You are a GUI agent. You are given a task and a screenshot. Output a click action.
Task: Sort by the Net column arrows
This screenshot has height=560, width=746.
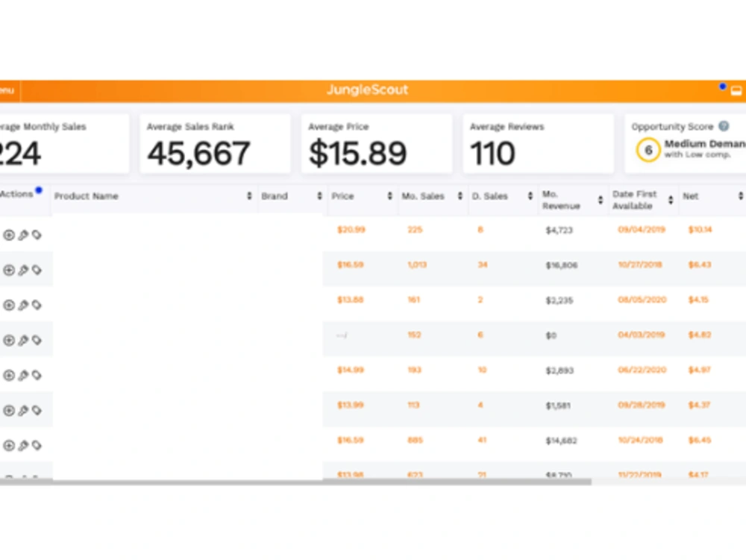(741, 196)
